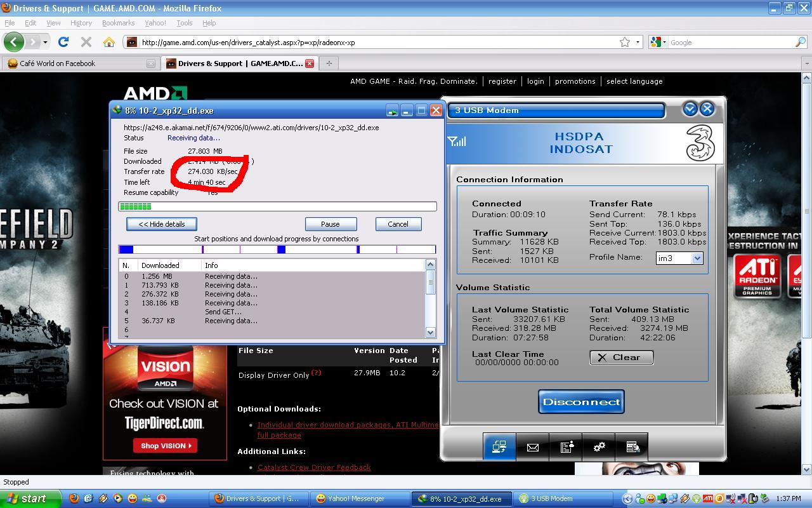Image resolution: width=812 pixels, height=508 pixels.
Task: Click the Firefox reload page button
Action: [63, 43]
